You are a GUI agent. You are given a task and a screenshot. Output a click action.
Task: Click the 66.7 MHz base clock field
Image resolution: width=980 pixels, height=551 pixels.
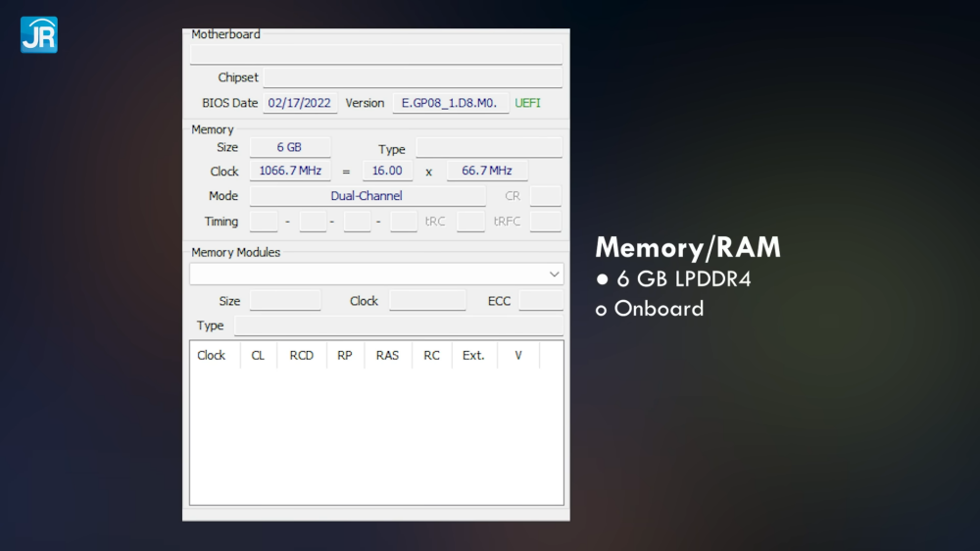point(487,171)
